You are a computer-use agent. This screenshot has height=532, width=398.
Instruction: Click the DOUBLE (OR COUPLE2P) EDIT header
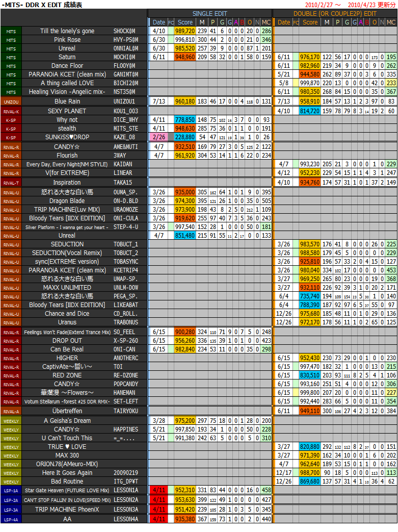[335, 14]
